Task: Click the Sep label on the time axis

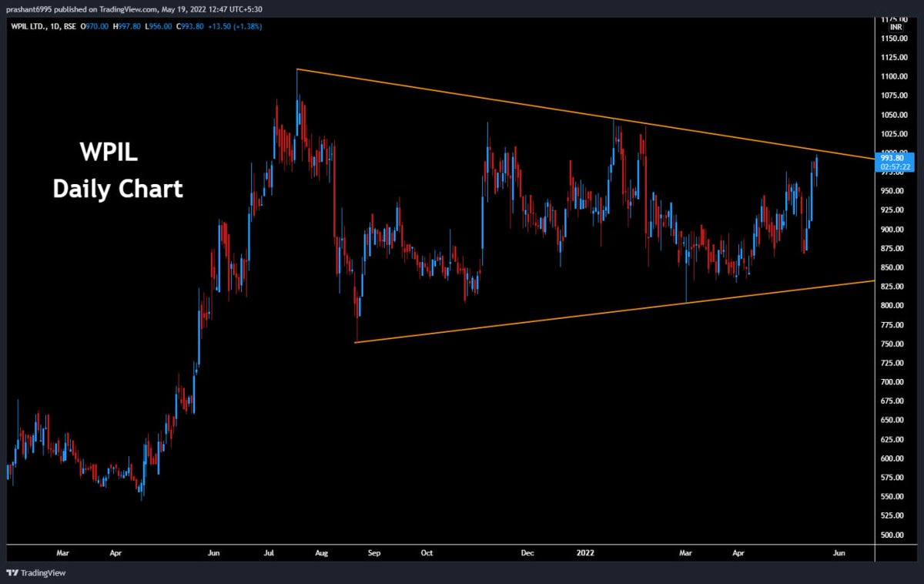Action: (x=374, y=553)
